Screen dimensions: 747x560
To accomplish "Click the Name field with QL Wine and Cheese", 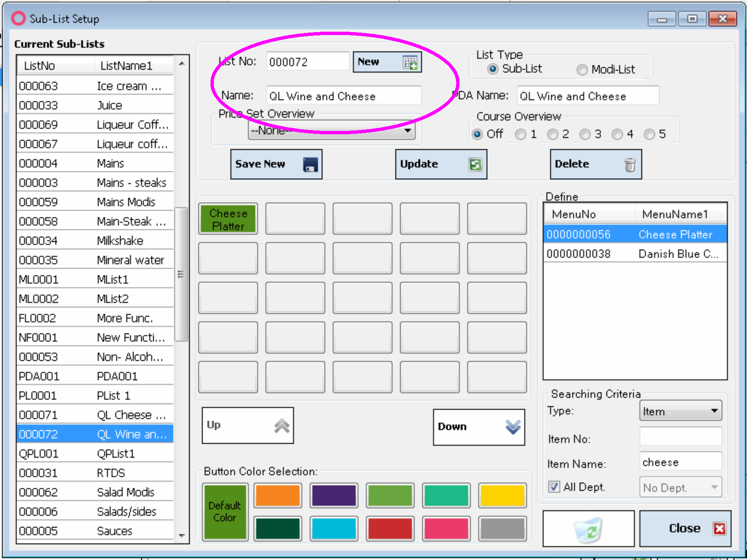I will (344, 96).
